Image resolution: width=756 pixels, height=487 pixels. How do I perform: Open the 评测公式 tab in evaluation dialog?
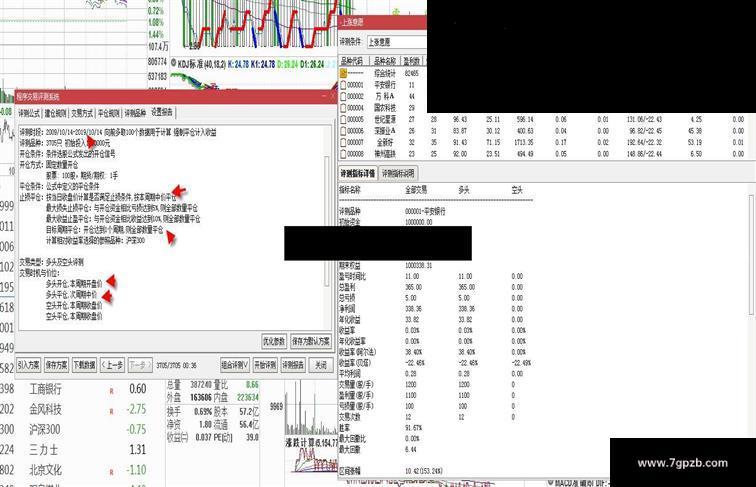pyautogui.click(x=29, y=113)
